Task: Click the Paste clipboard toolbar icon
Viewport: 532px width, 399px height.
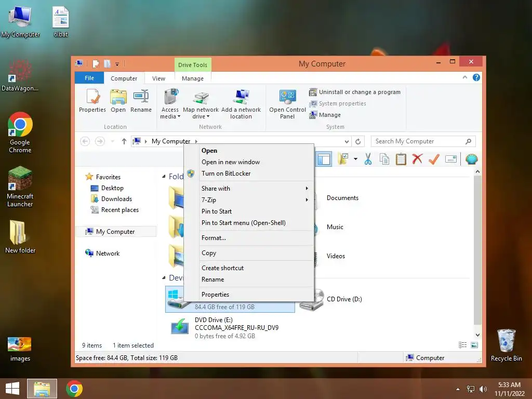Action: point(401,159)
